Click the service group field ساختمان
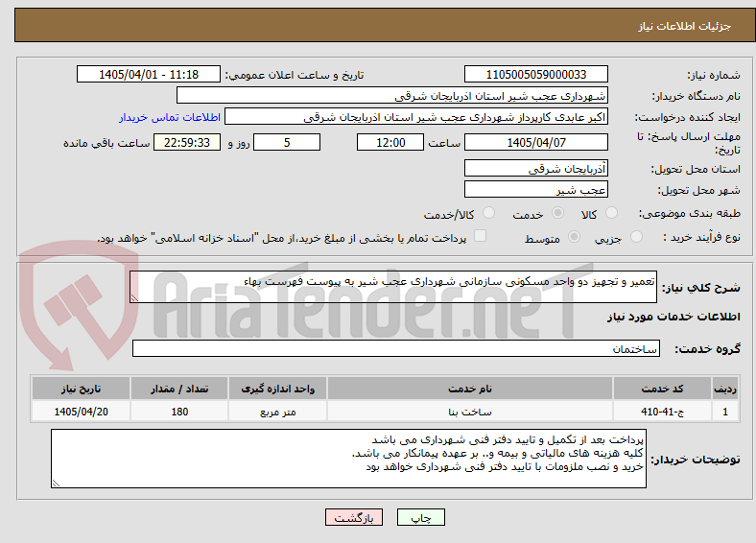 click(x=396, y=348)
